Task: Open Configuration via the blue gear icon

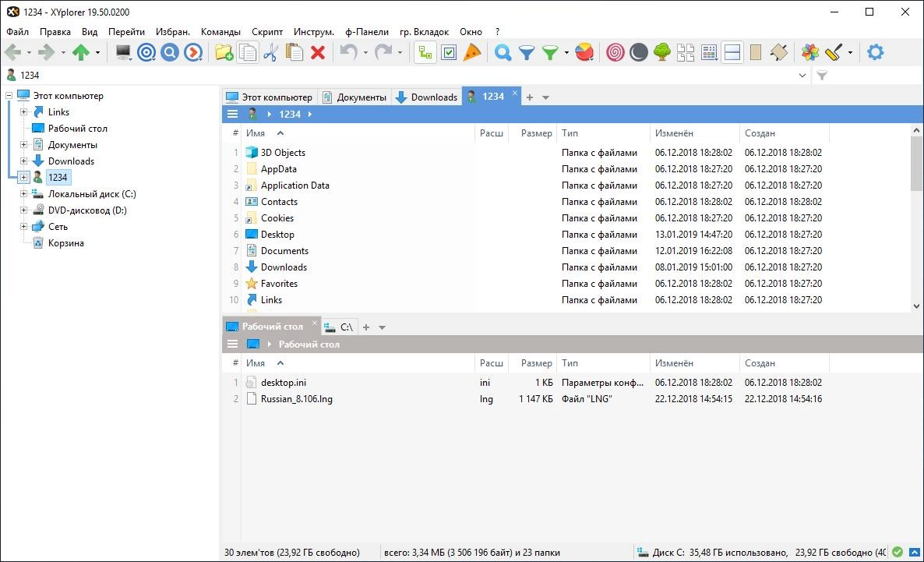Action: 875,52
